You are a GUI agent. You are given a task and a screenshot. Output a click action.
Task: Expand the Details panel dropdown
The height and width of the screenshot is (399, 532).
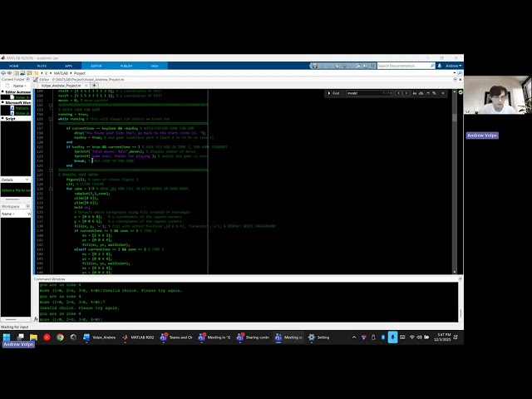(27, 180)
